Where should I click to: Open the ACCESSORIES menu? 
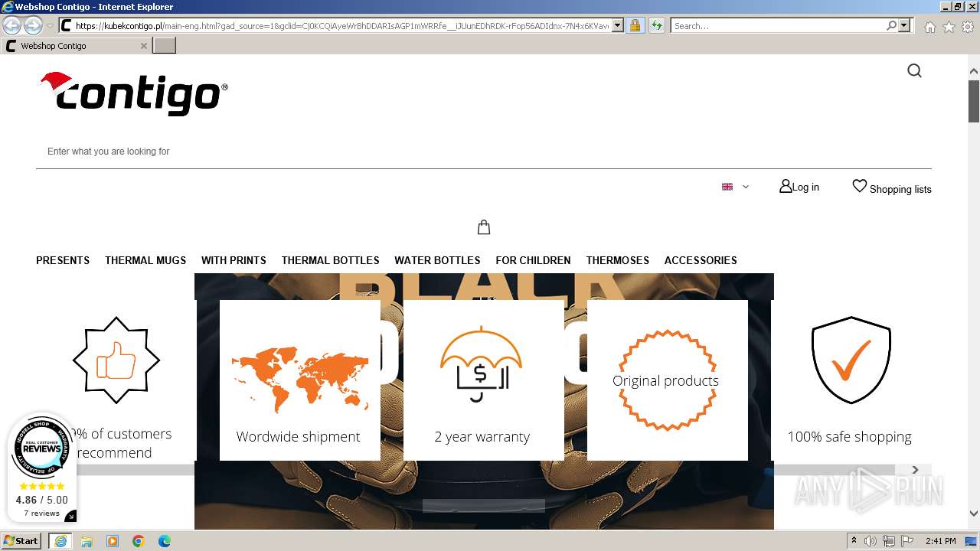pyautogui.click(x=701, y=260)
